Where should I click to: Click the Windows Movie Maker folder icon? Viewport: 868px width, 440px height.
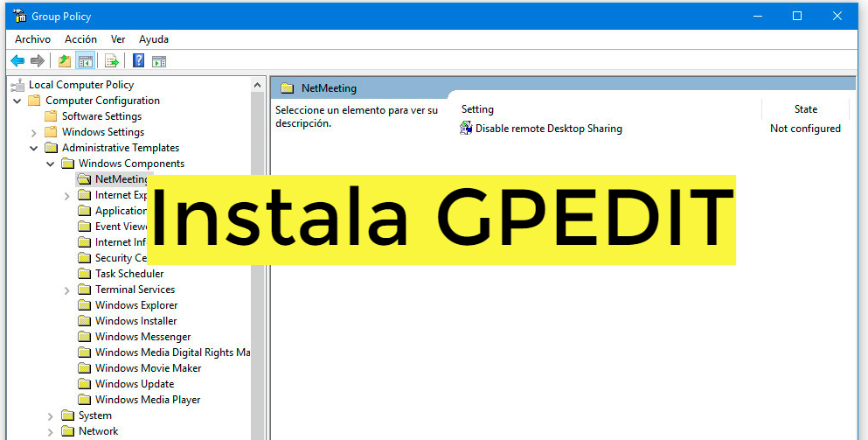(x=84, y=368)
